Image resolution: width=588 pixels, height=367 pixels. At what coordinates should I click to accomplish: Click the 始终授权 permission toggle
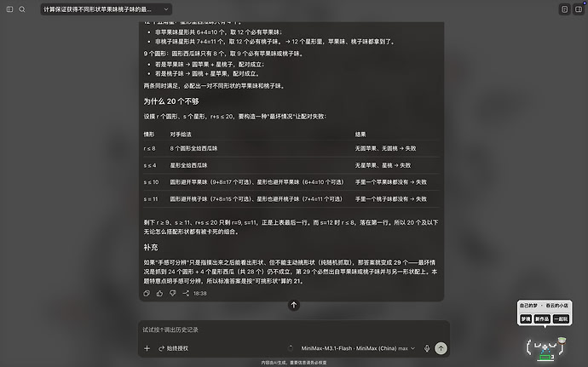pyautogui.click(x=173, y=348)
